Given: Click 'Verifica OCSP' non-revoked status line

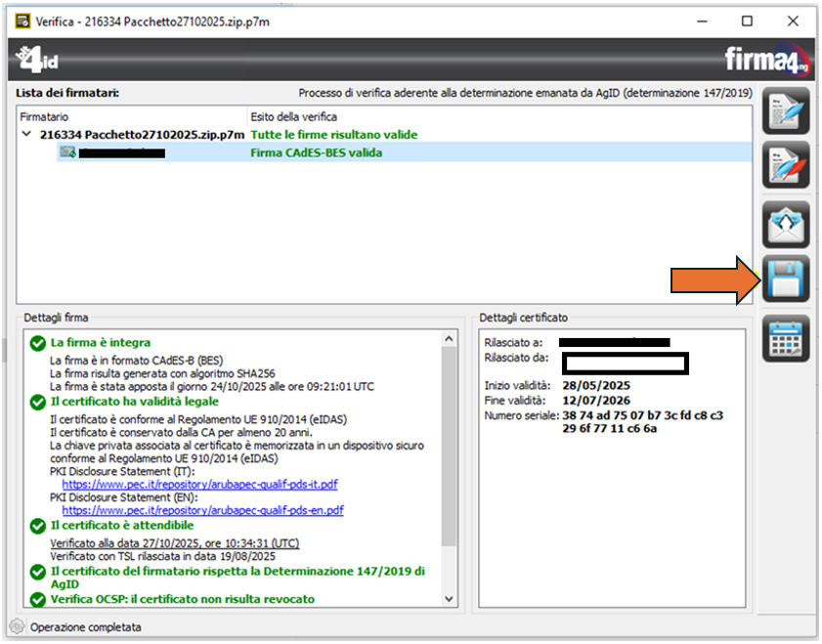Looking at the screenshot, I should [x=182, y=599].
